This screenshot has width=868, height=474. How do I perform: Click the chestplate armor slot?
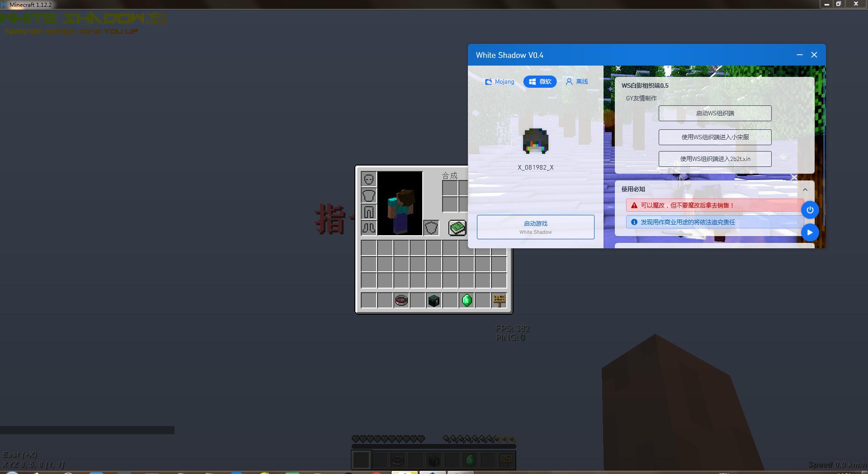(x=369, y=195)
